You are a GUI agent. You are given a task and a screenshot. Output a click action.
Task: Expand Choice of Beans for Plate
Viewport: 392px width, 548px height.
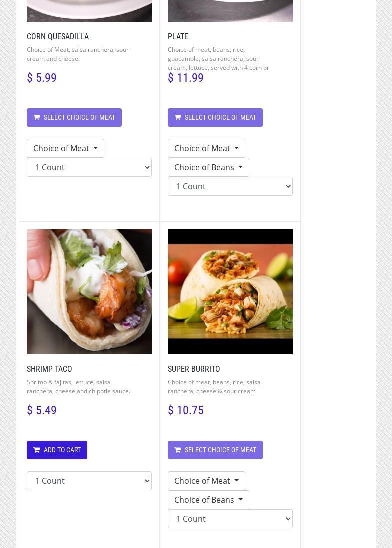click(208, 167)
